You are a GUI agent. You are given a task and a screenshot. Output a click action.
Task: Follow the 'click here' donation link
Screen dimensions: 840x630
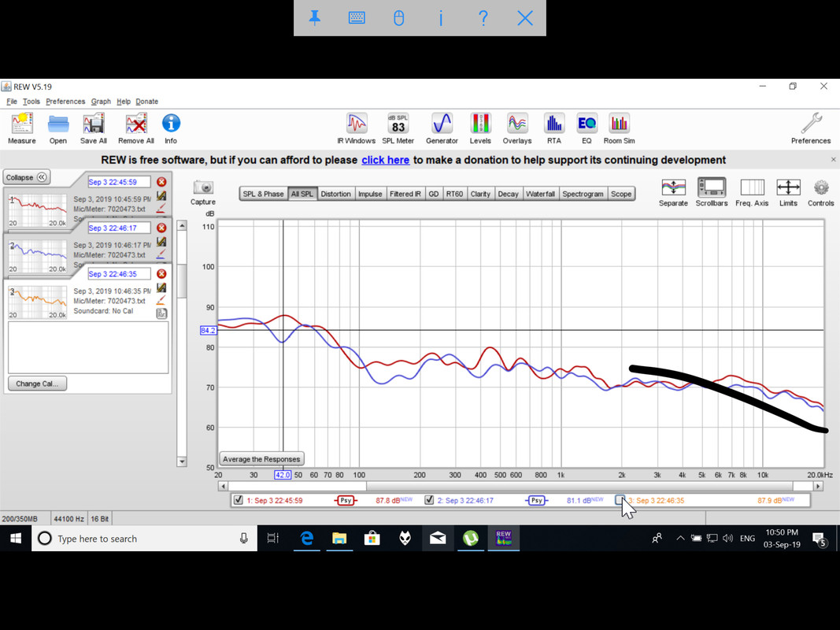(x=385, y=160)
